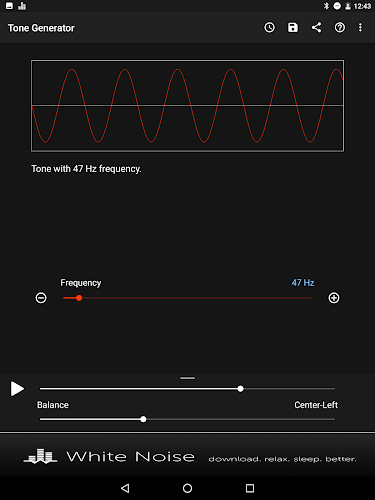Save the tone with floppy disk icon
Viewport: 375px width, 500px height.
coord(293,28)
